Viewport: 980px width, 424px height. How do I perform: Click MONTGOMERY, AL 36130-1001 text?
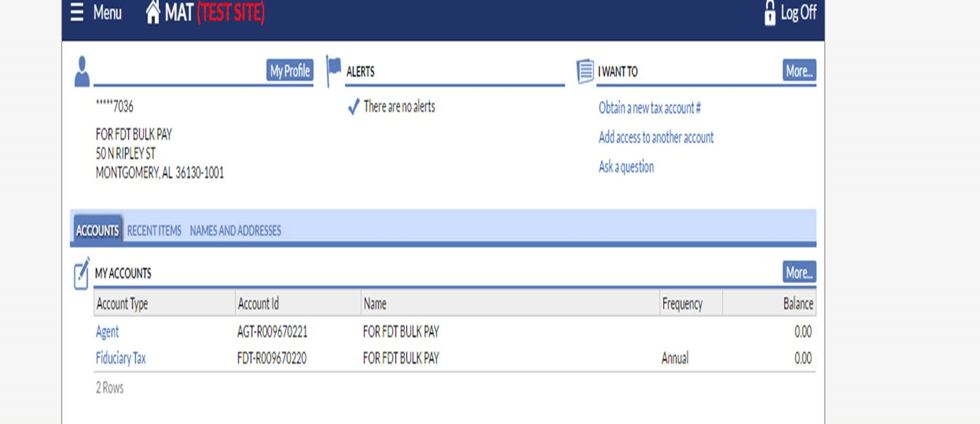[160, 173]
